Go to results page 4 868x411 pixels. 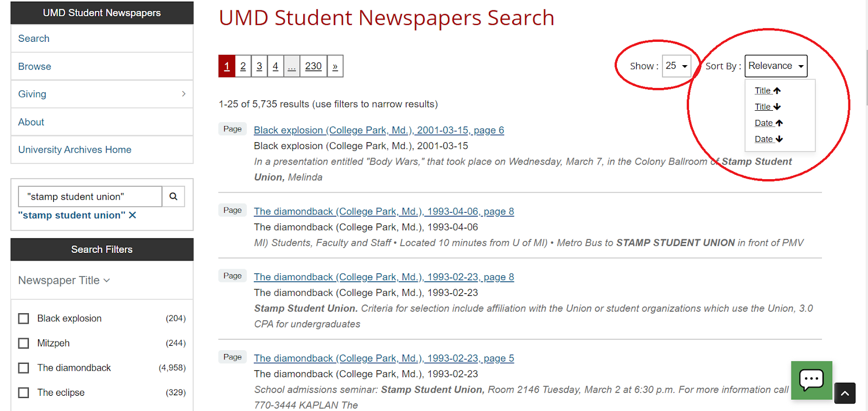click(276, 66)
